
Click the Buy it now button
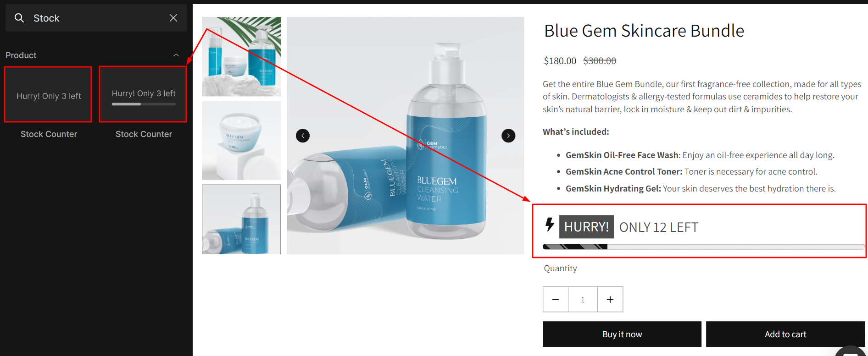(622, 334)
